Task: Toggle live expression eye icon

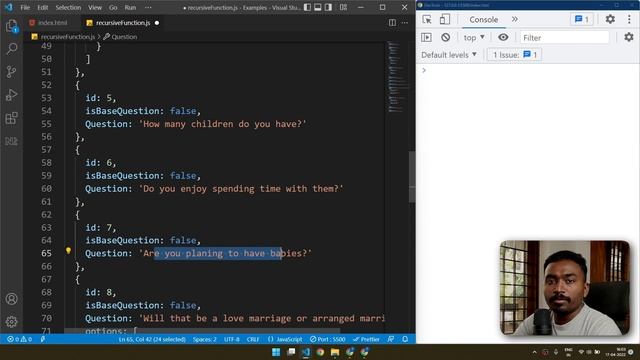Action: 503,38
